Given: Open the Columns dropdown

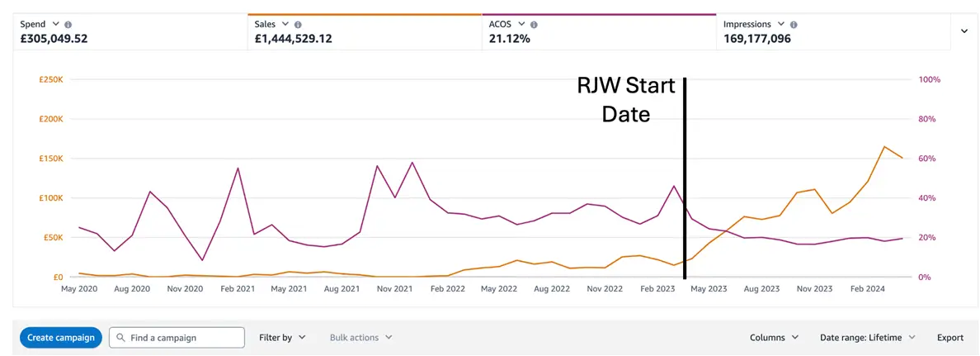Looking at the screenshot, I should [x=774, y=338].
